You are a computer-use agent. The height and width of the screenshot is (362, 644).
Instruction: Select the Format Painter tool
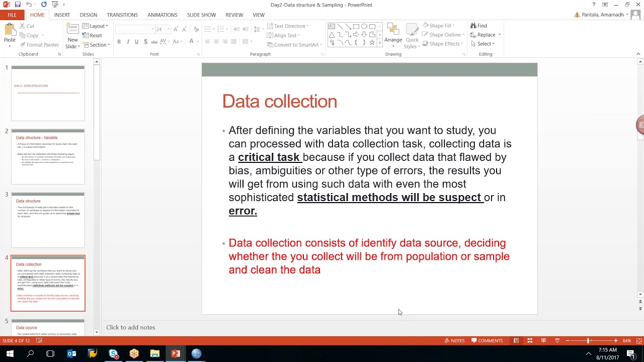39,45
